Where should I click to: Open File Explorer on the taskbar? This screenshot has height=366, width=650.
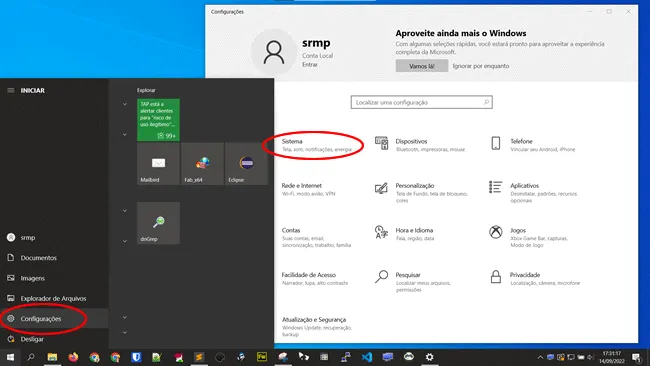(52, 357)
